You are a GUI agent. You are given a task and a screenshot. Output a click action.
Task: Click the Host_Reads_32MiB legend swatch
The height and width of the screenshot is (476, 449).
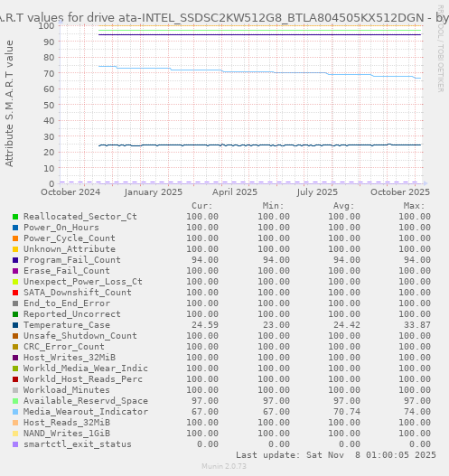pyautogui.click(x=15, y=423)
